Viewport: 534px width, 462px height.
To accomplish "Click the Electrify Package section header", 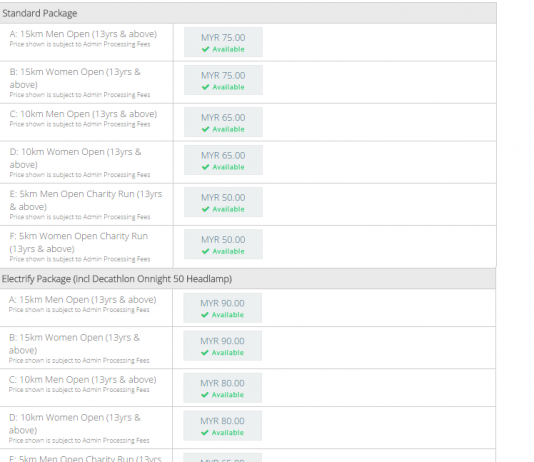I will pyautogui.click(x=248, y=279).
